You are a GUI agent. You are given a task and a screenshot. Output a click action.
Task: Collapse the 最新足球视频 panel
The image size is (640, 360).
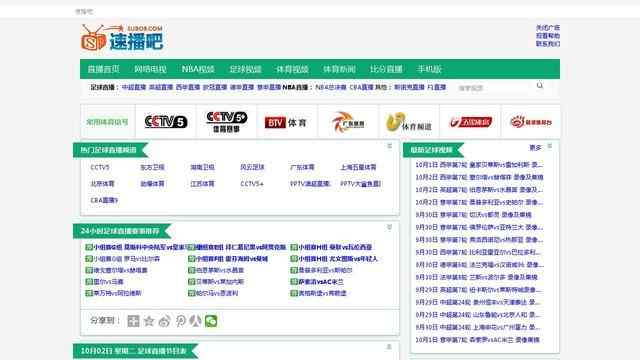tap(550, 146)
